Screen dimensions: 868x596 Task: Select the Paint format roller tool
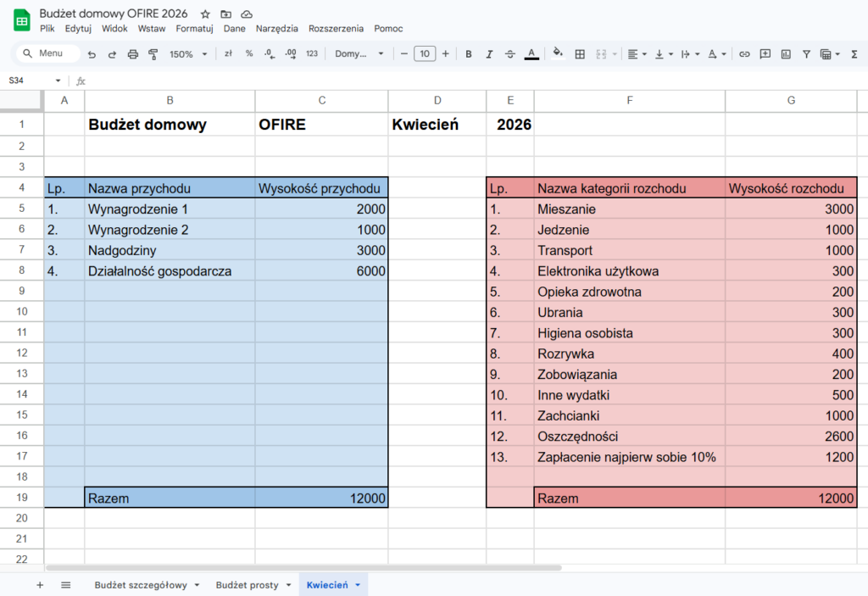click(153, 54)
